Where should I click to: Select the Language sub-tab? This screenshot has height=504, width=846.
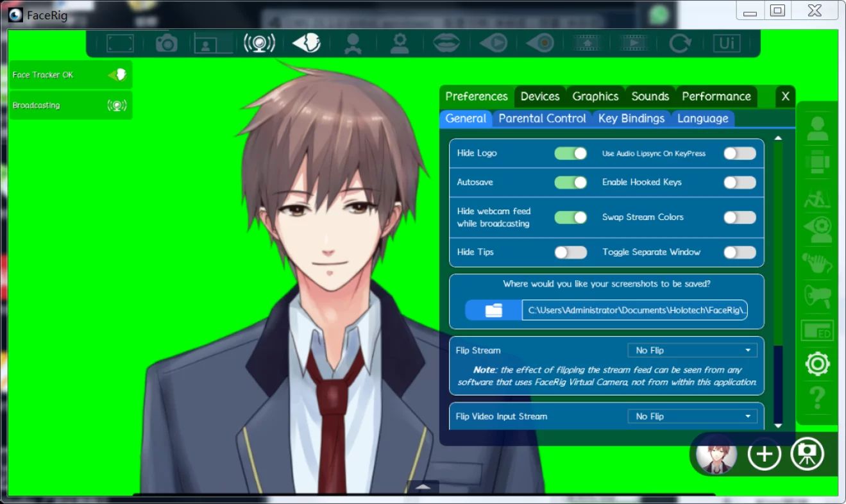[702, 118]
